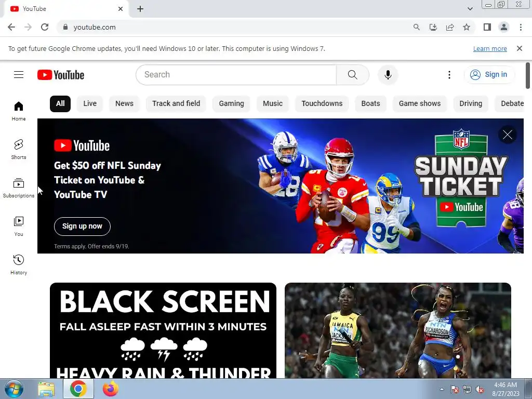Toggle the Chrome side panel
532x399 pixels.
(487, 27)
